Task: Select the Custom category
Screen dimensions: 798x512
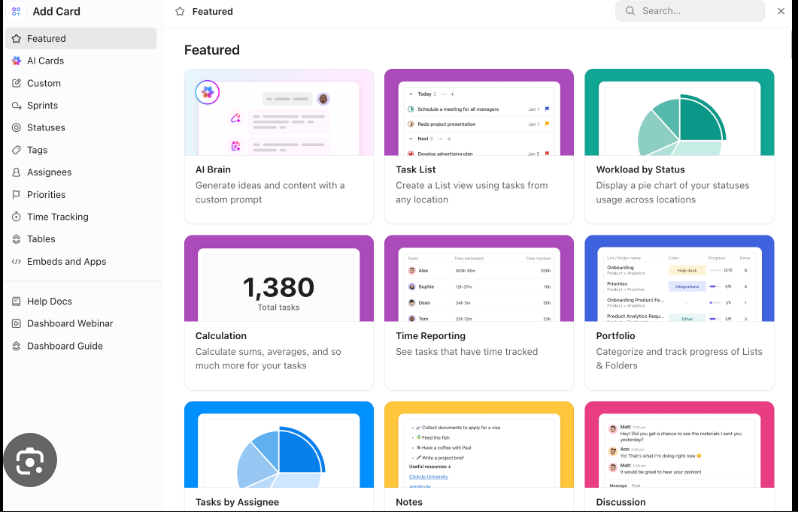Action: pos(81,83)
